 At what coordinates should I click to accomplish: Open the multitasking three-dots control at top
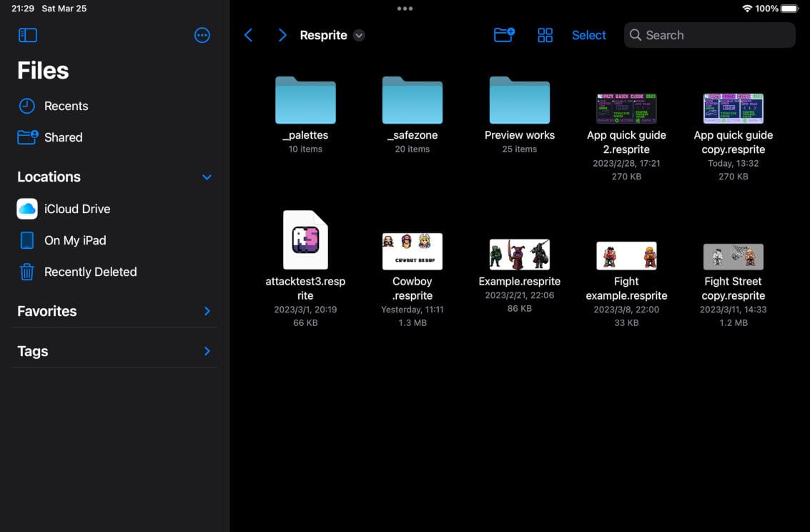point(405,9)
